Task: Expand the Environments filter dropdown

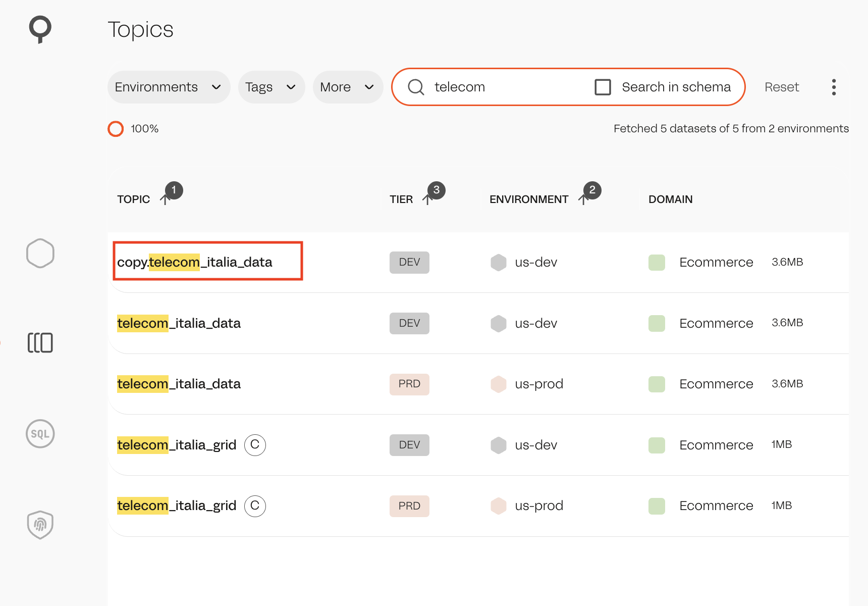Action: (x=169, y=87)
